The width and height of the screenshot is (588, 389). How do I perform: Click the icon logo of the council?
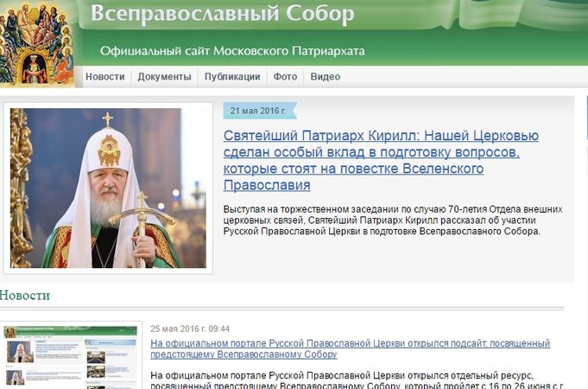37,43
